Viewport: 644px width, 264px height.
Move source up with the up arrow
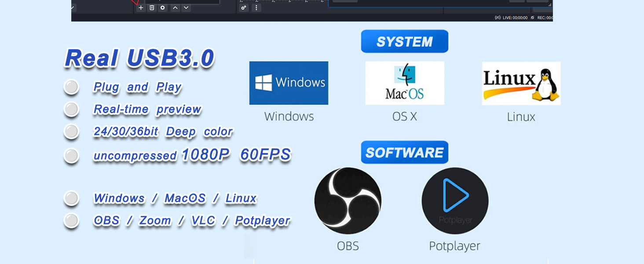175,8
